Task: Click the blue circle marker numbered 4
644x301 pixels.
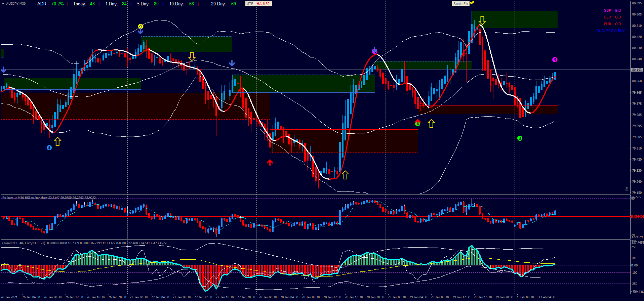Action: point(49,148)
